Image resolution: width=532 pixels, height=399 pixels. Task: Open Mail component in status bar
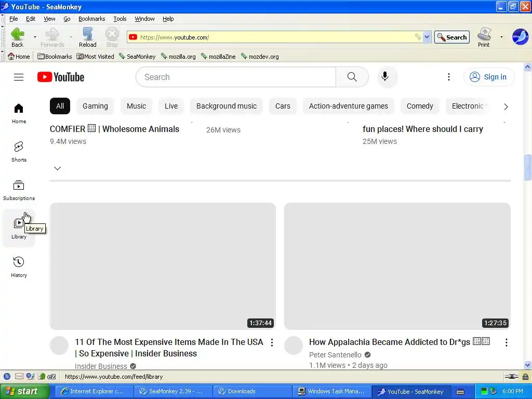(19, 376)
